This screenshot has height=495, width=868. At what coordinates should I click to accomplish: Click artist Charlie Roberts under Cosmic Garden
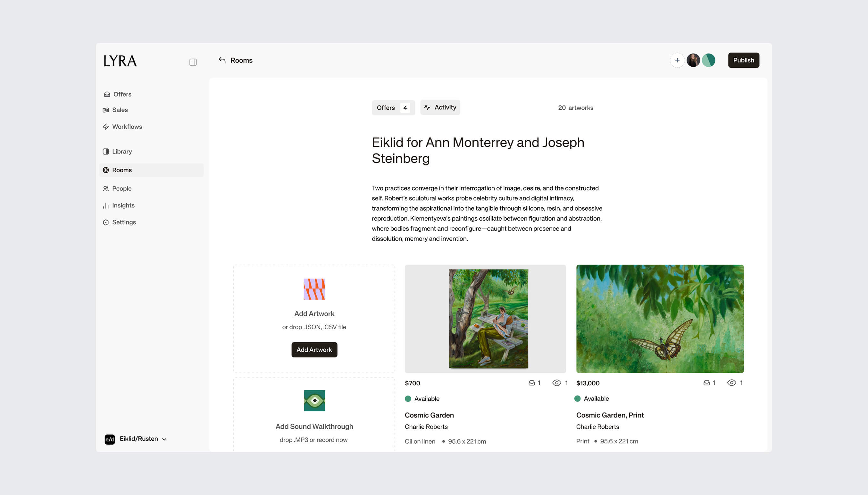tap(426, 427)
